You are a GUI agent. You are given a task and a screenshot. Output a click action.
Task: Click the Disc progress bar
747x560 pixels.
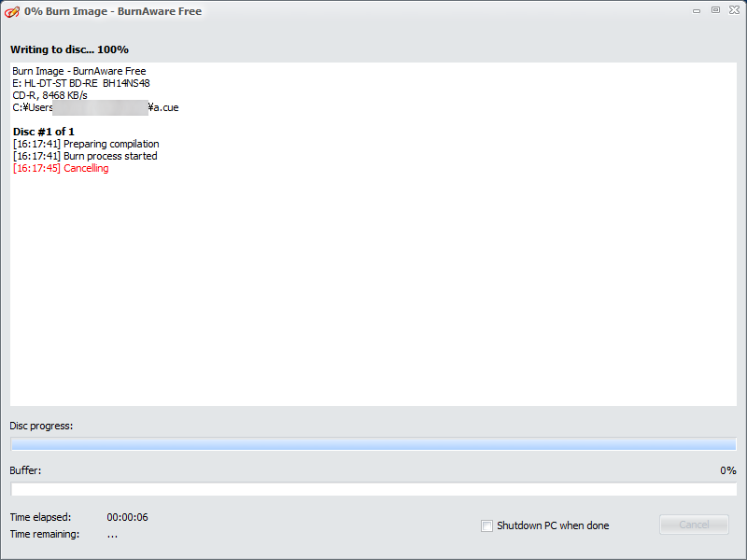[x=373, y=444]
